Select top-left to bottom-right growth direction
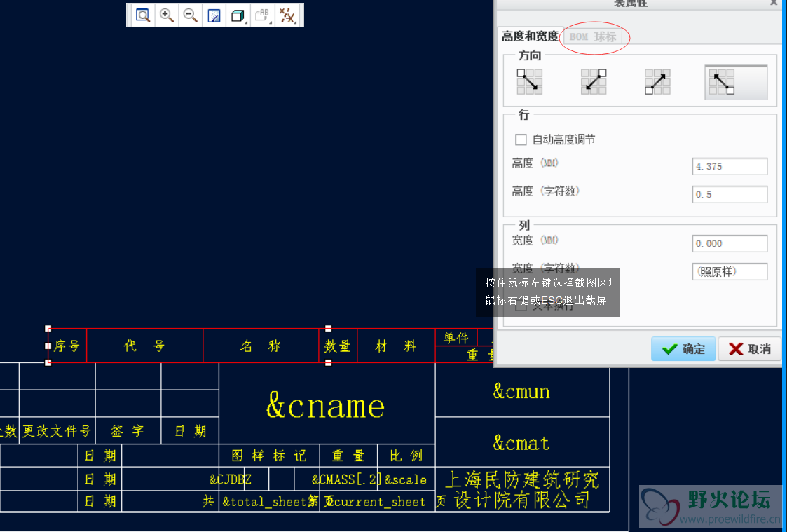This screenshot has height=532, width=787. (530, 82)
